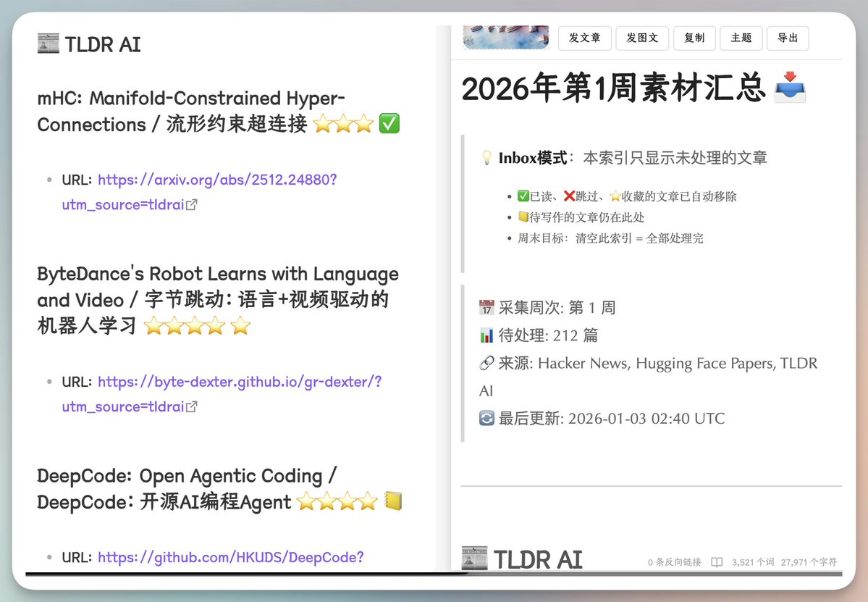Click the chain link icon before 来源
The width and height of the screenshot is (868, 602).
click(486, 363)
